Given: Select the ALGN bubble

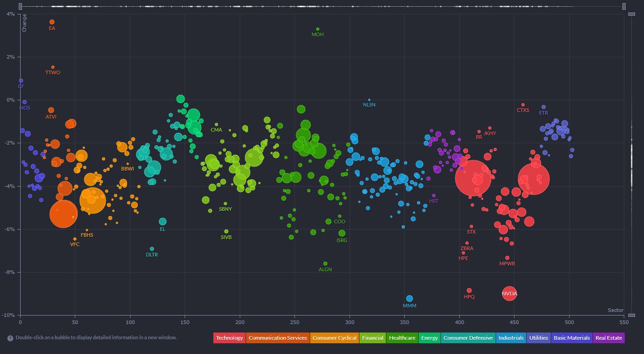Looking at the screenshot, I should pos(325,264).
